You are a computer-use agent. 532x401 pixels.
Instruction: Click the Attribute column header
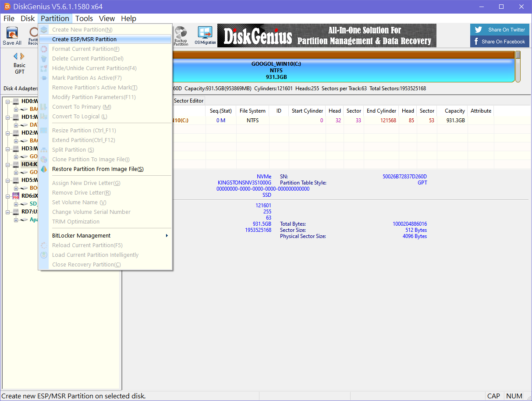pyautogui.click(x=481, y=111)
